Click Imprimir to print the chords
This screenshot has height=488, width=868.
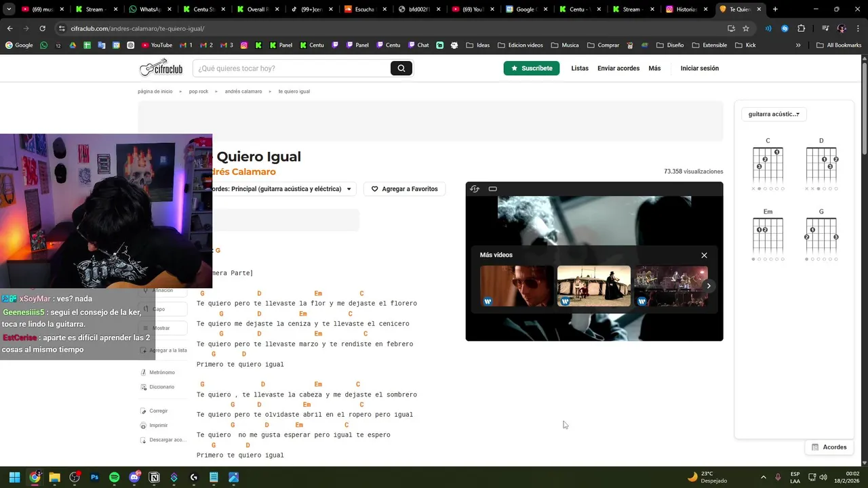[x=154, y=426]
